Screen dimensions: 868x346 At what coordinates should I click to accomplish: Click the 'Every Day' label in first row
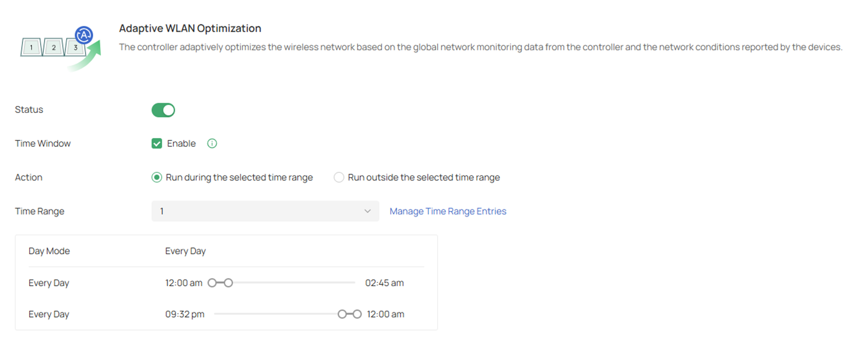(x=49, y=282)
